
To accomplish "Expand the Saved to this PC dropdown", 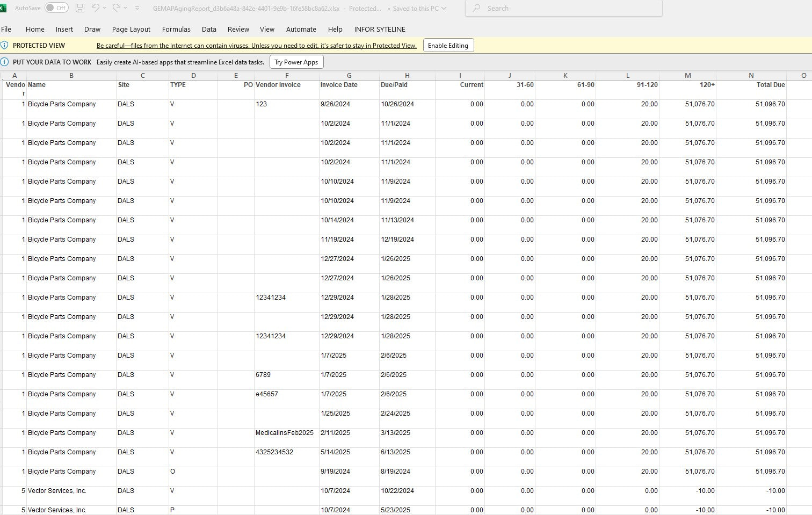I will click(x=444, y=9).
